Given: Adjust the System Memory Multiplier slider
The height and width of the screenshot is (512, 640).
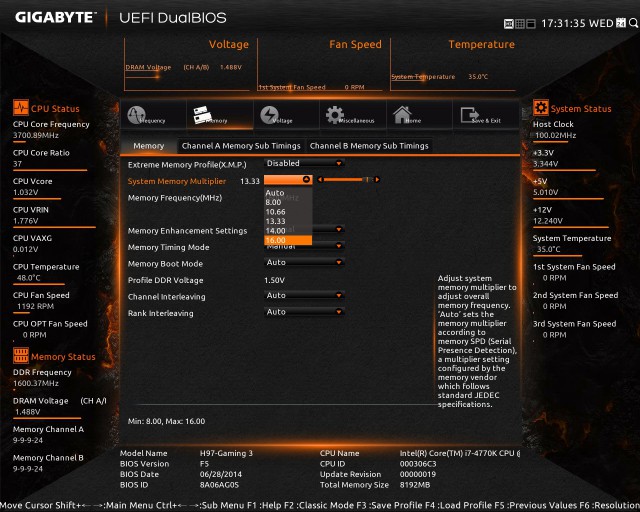Looking at the screenshot, I should (349, 180).
